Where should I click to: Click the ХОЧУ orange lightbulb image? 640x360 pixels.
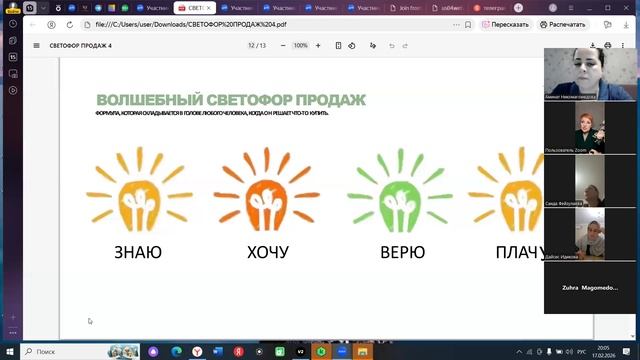click(267, 189)
